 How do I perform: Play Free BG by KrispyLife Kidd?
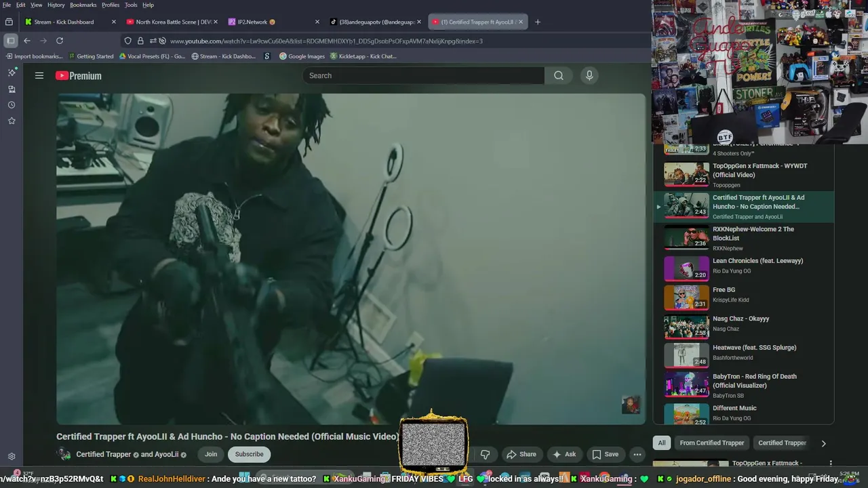(x=743, y=296)
